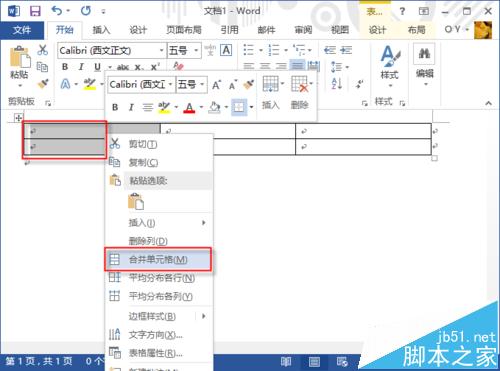Pick Format Painter in the mini toolbar
500x371 pixels.
[248, 84]
